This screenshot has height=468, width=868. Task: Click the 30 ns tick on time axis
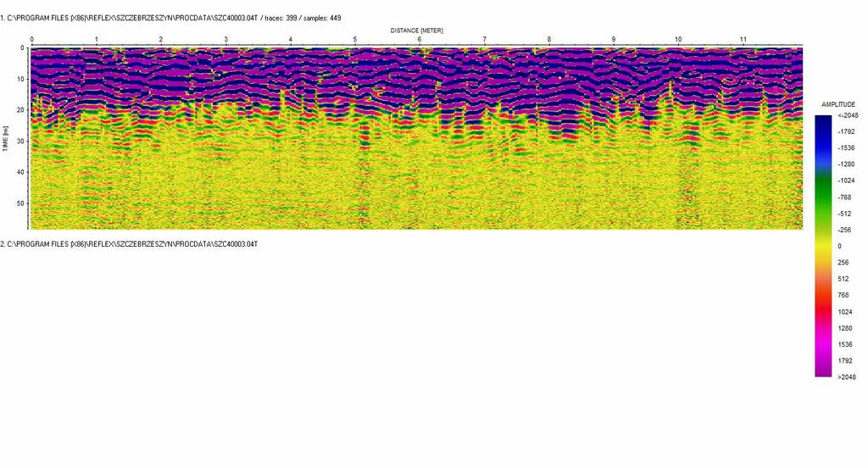pos(20,141)
